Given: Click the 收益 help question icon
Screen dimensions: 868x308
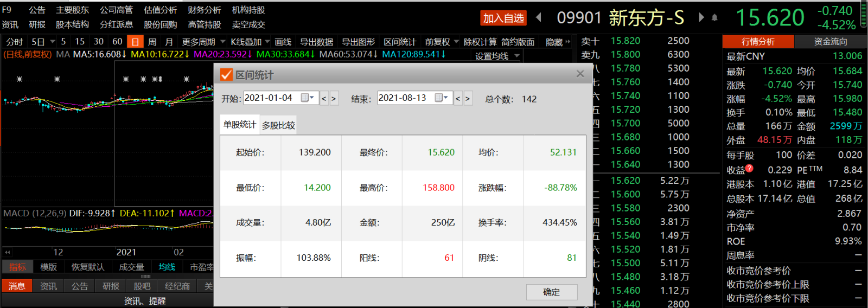Looking at the screenshot, I should (x=749, y=168).
